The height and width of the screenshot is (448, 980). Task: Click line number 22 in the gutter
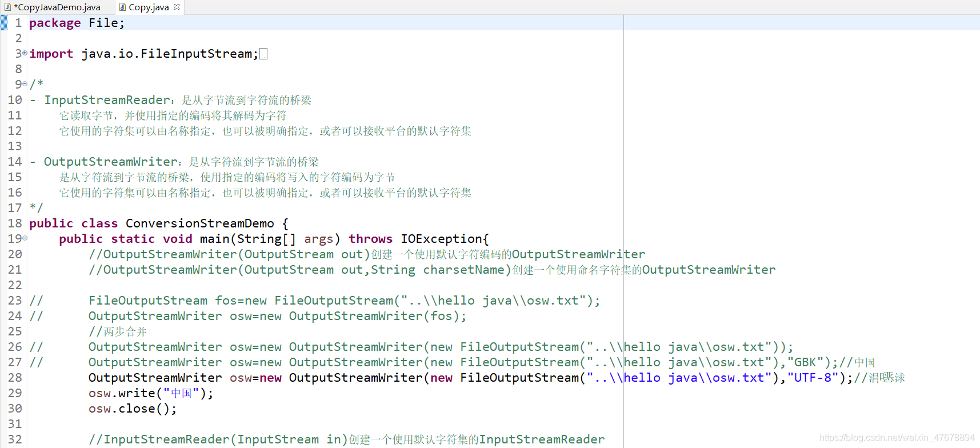pyautogui.click(x=15, y=285)
